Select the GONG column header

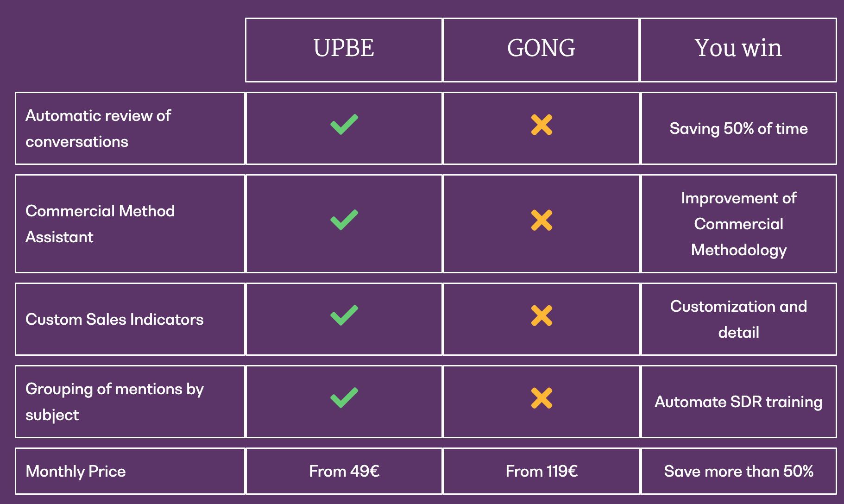[541, 50]
